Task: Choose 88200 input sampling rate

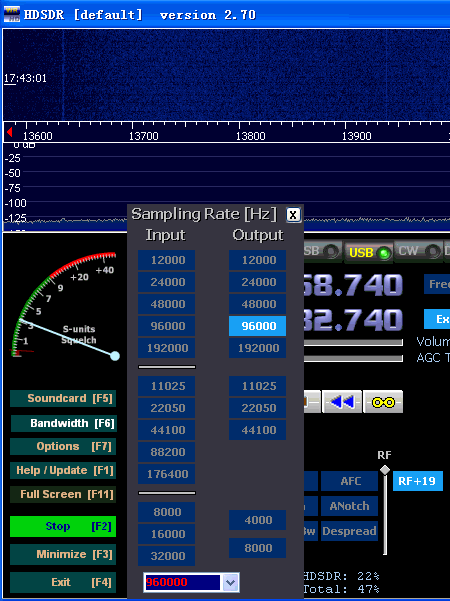Action: [166, 452]
